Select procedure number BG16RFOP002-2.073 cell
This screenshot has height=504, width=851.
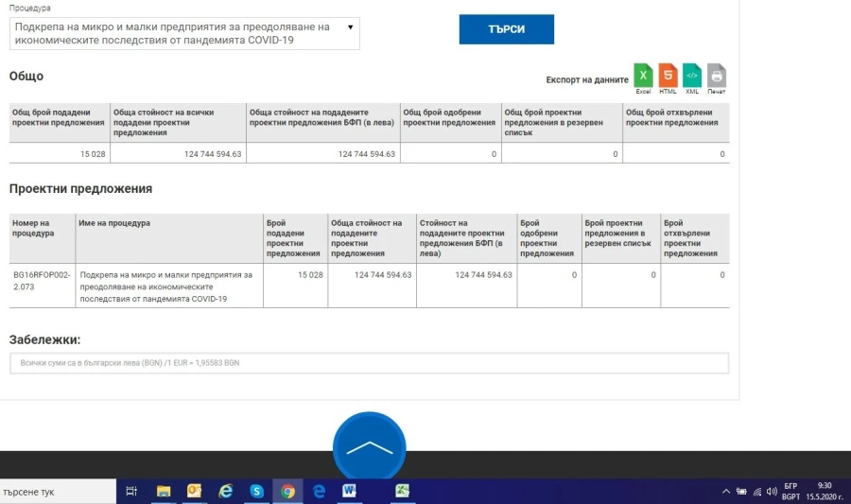[x=43, y=286]
